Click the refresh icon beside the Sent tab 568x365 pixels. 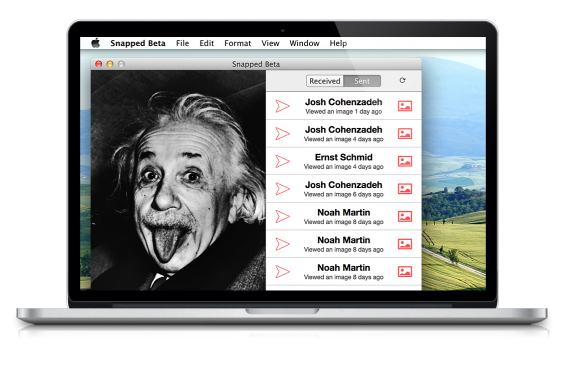[402, 80]
